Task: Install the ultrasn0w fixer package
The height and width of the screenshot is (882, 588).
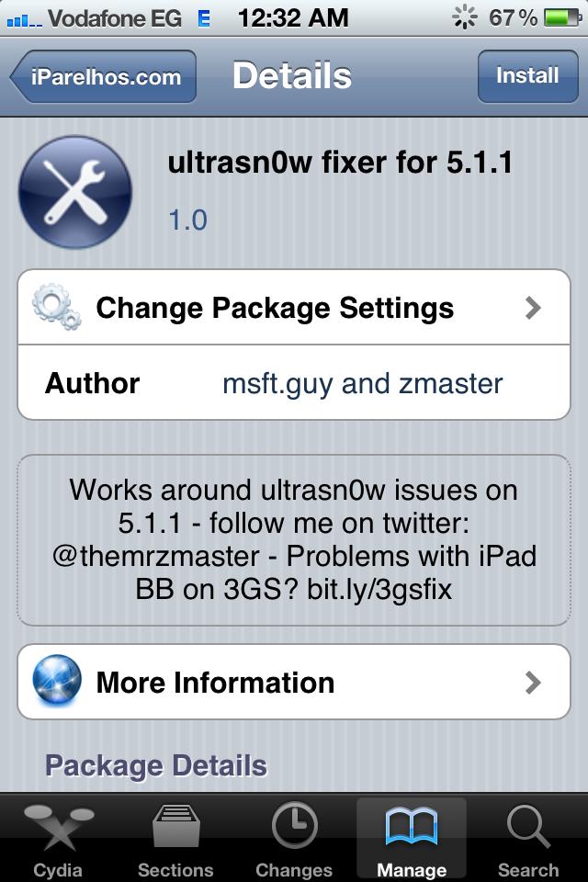Action: (527, 76)
